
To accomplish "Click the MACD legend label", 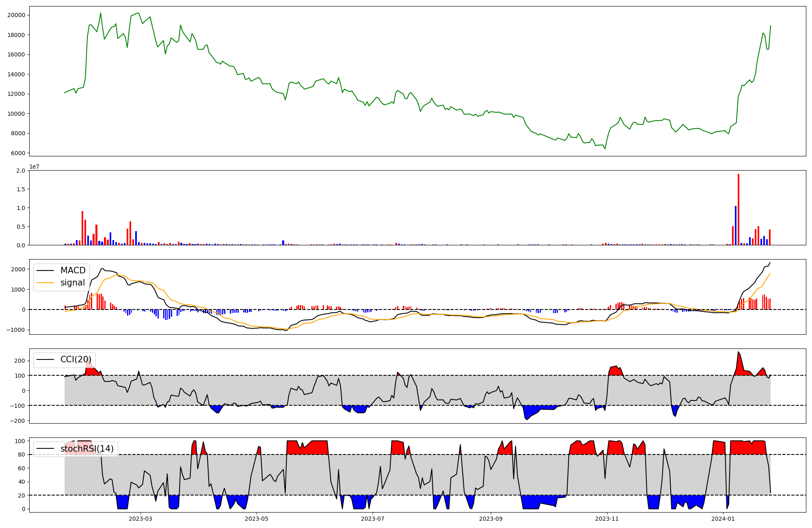I will click(x=73, y=270).
